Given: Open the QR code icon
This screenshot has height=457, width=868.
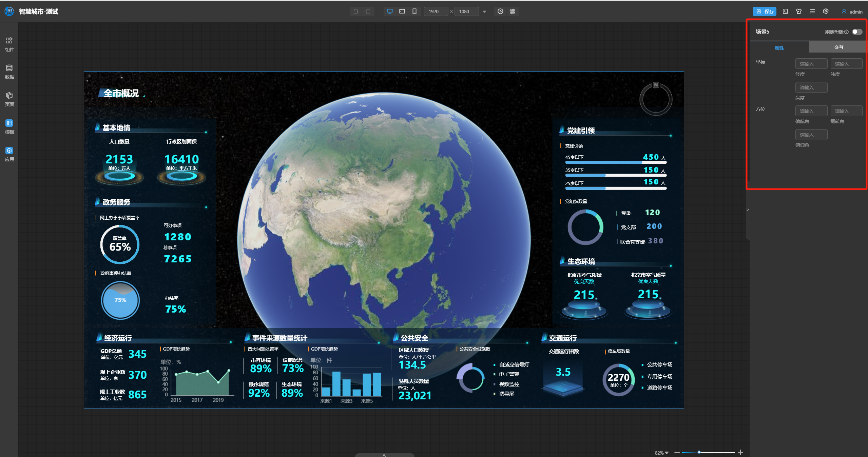Looking at the screenshot, I should tap(513, 12).
